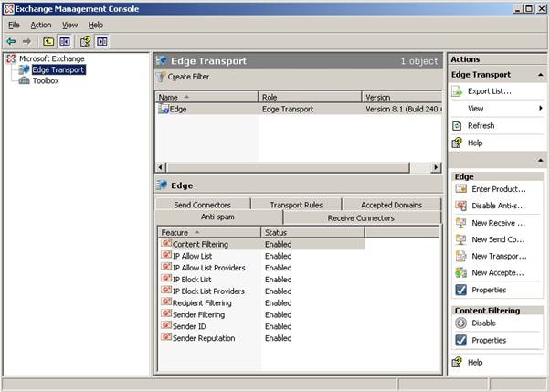The width and height of the screenshot is (550, 392).
Task: Open the File menu
Action: pyautogui.click(x=14, y=26)
